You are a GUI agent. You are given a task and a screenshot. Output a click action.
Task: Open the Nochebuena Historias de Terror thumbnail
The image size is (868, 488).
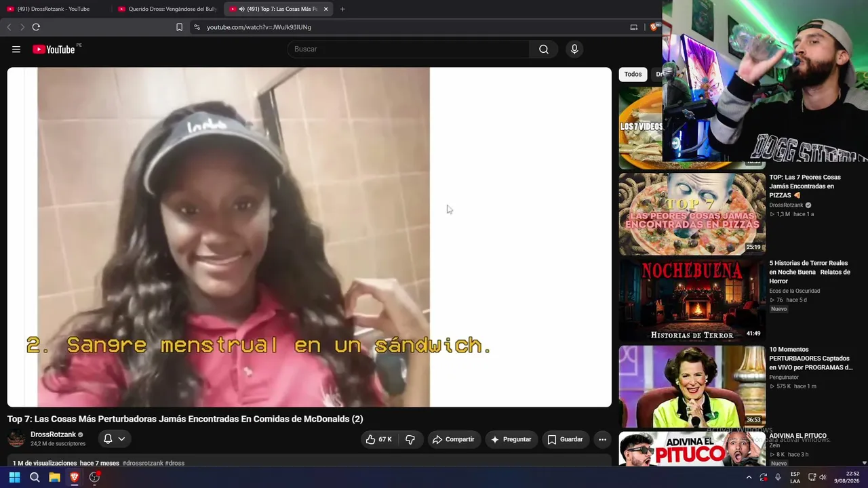pyautogui.click(x=692, y=300)
